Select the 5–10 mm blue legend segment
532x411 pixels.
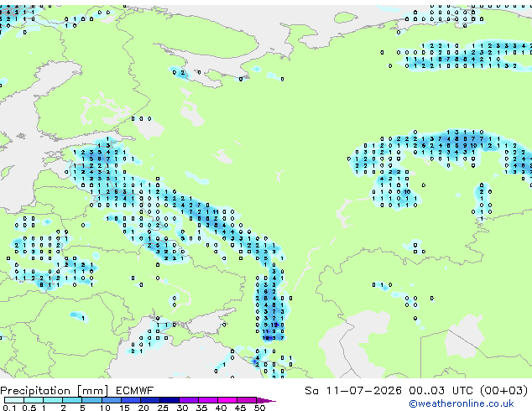(91, 400)
